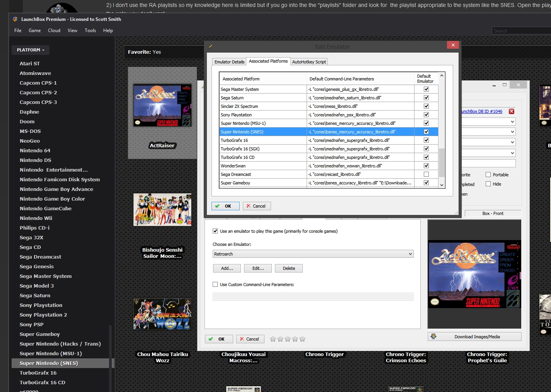Click the pencil icon of Edit Emulator dialog
The height and width of the screenshot is (392, 551).
[210, 46]
